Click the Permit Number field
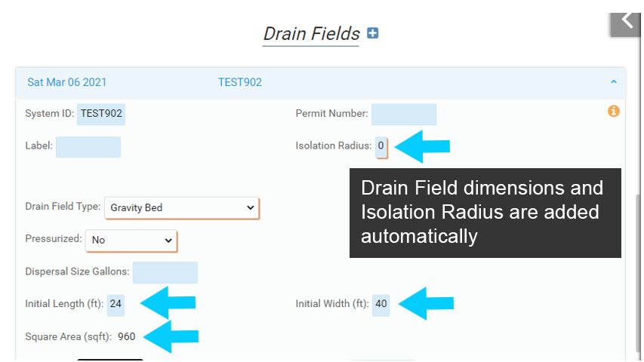 click(403, 114)
